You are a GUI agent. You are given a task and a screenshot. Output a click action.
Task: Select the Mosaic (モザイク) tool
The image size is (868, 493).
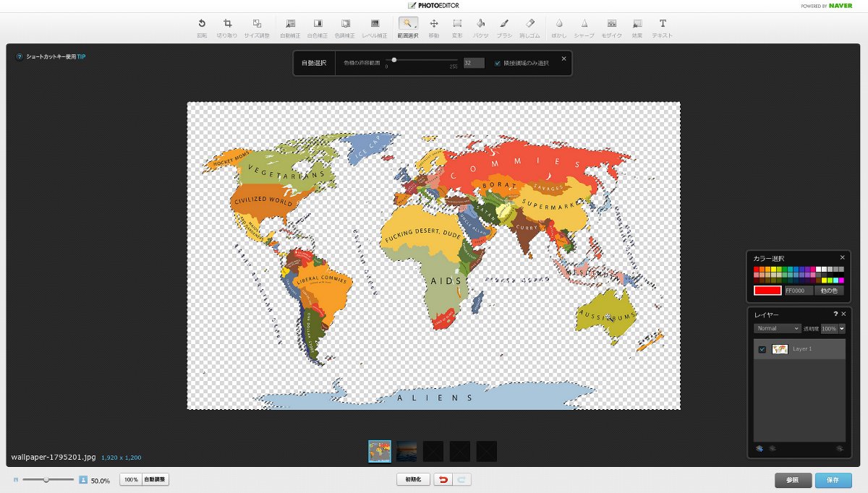pos(612,27)
